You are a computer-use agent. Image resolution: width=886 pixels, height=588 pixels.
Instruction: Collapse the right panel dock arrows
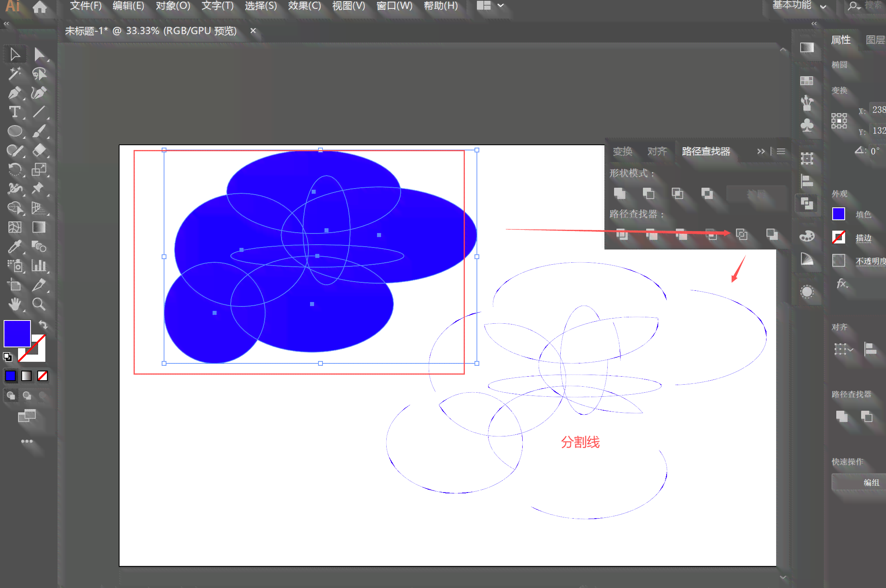pos(814,24)
